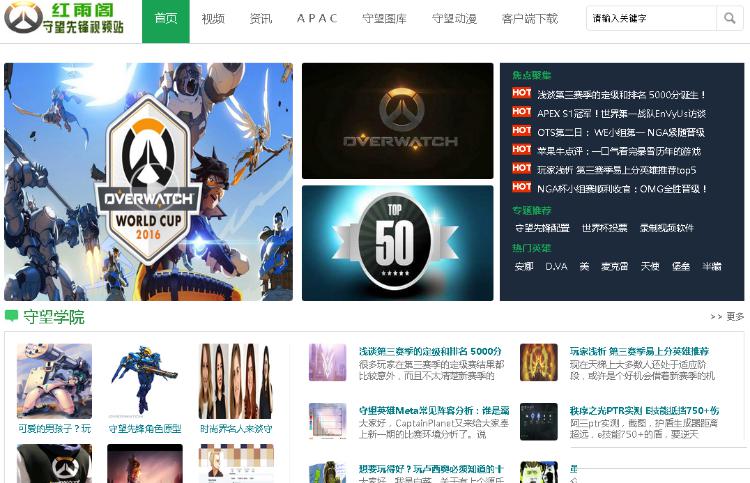This screenshot has width=750, height=483.
Task: Open 守望先锋配置 topic link
Action: pos(542,228)
